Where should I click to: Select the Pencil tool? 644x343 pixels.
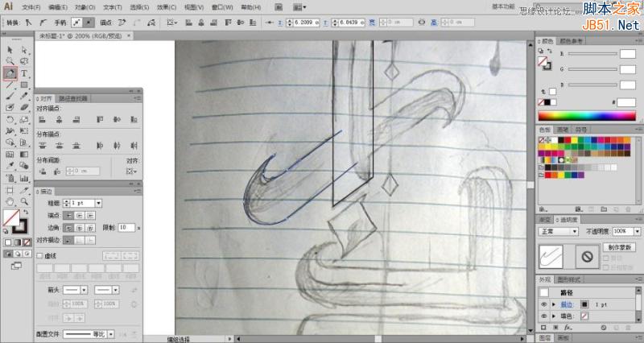pyautogui.click(x=24, y=96)
